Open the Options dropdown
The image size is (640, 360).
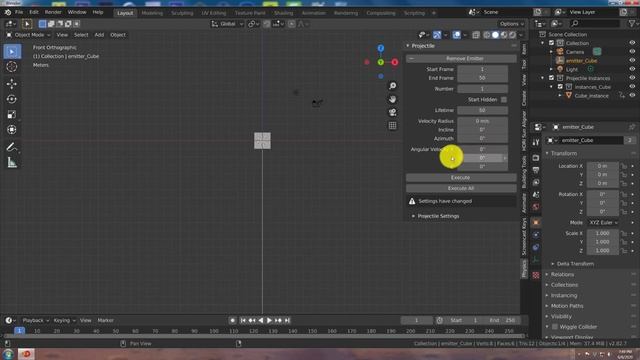512,24
